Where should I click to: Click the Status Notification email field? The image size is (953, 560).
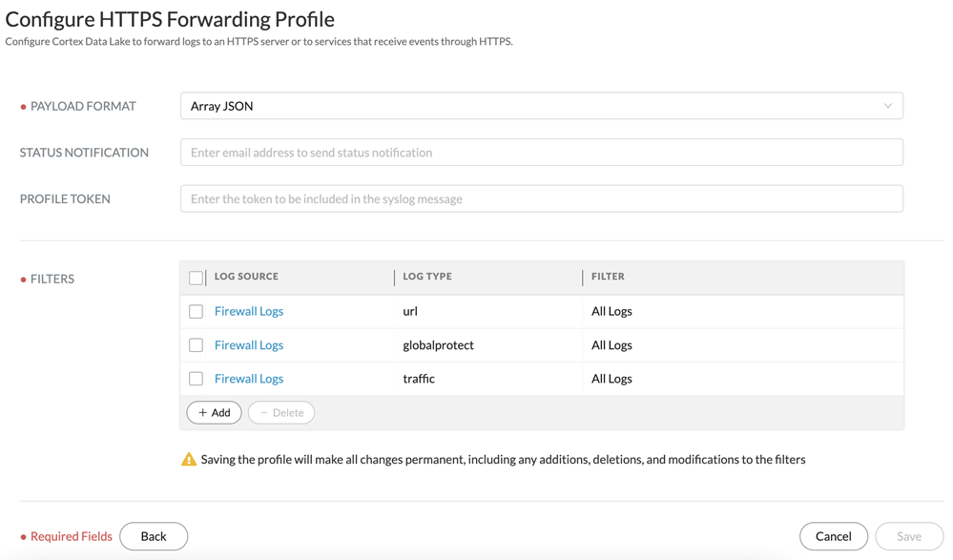[541, 153]
